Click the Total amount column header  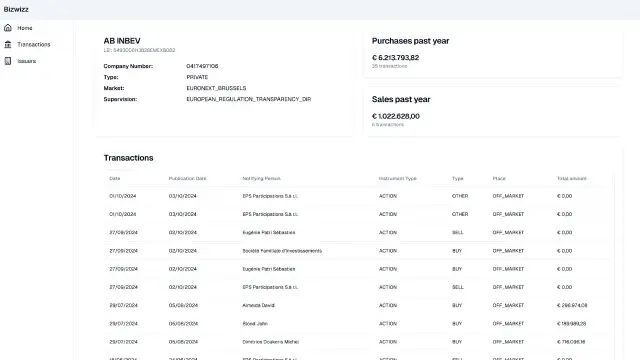[x=572, y=178]
